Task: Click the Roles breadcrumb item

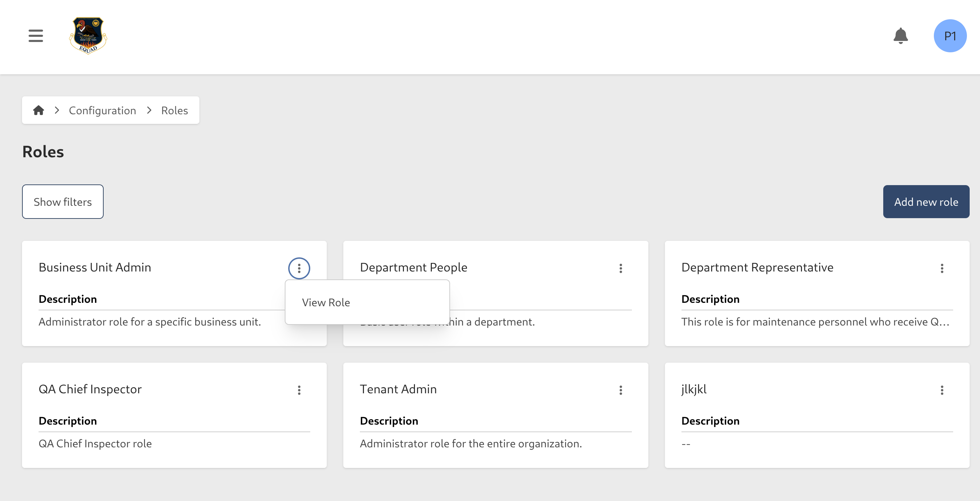Action: tap(175, 110)
